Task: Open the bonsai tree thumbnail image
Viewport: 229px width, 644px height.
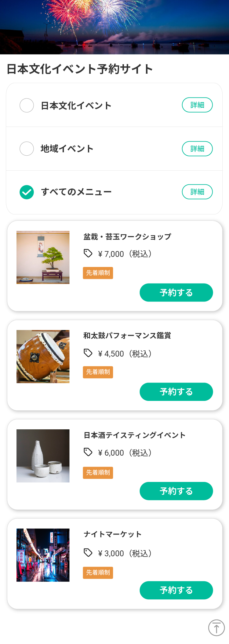Action: (x=43, y=257)
